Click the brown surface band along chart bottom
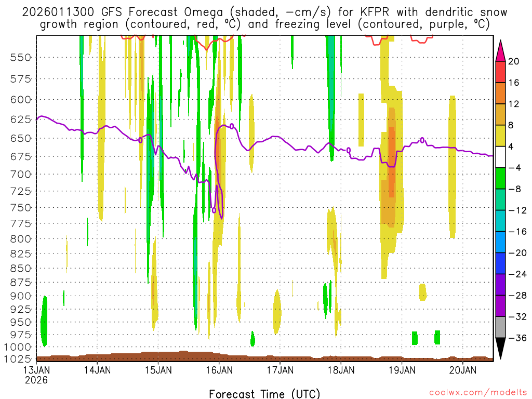Screen dimensions: 532x399 point(260,358)
